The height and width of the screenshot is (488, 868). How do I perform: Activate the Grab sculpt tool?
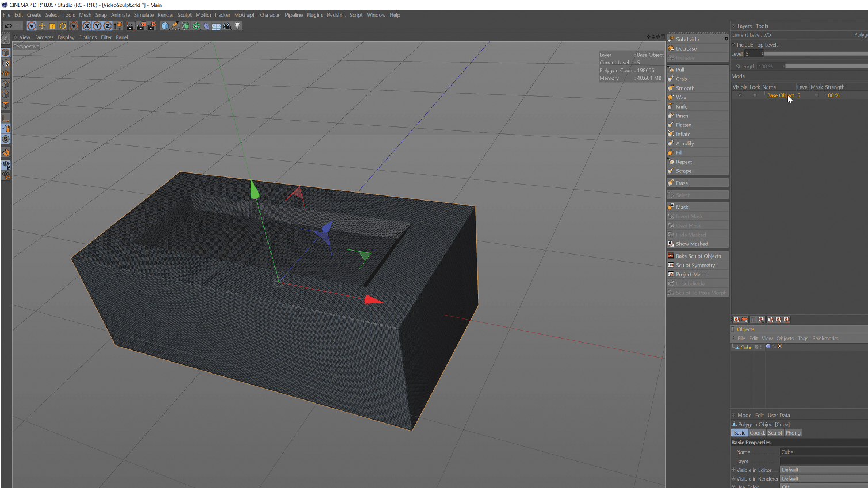[x=682, y=78]
